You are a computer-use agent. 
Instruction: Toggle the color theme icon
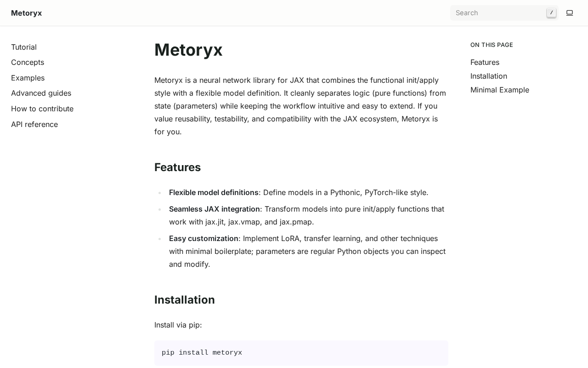tap(570, 13)
